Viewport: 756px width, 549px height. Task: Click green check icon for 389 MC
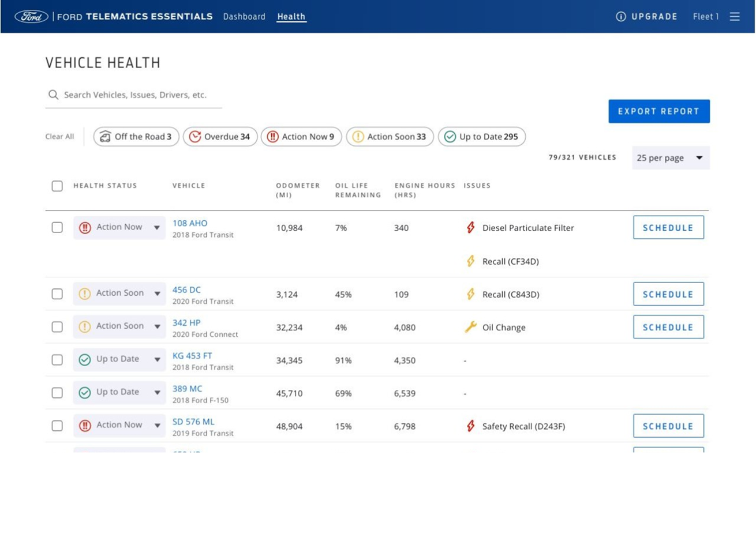[85, 393]
